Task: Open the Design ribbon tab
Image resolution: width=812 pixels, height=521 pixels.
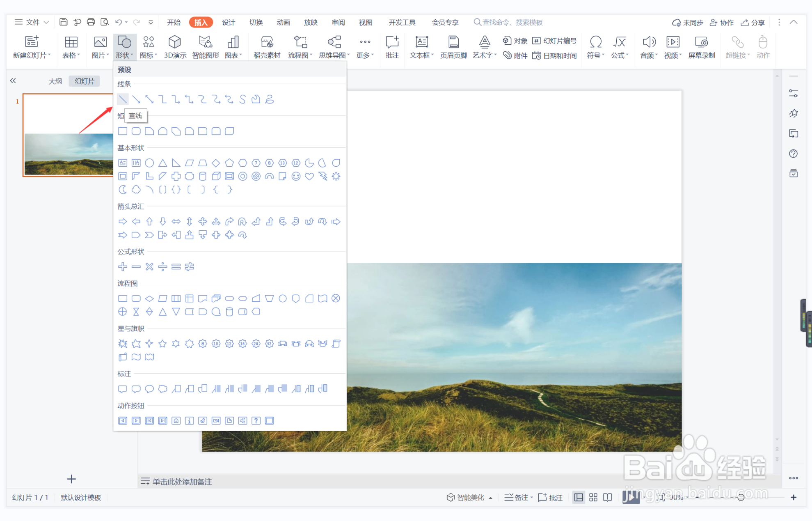Action: [228, 22]
